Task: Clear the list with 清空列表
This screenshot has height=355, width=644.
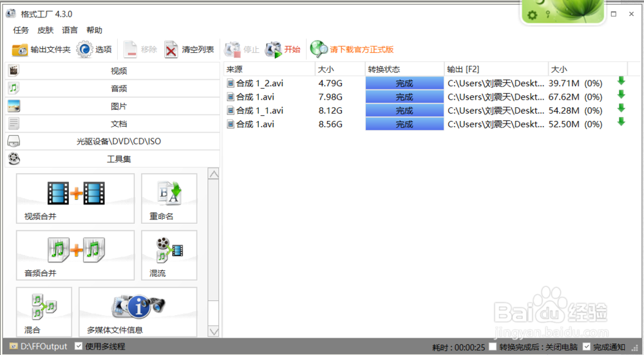Action: pos(189,50)
